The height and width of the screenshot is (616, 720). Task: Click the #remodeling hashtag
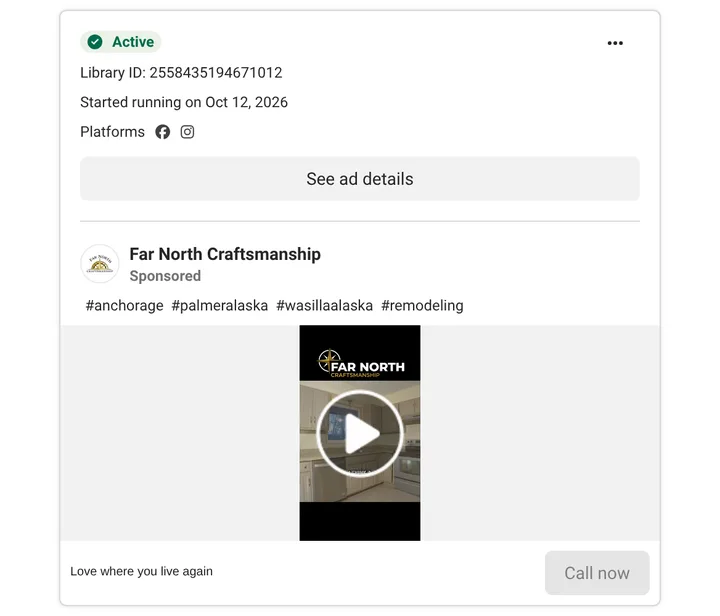422,305
